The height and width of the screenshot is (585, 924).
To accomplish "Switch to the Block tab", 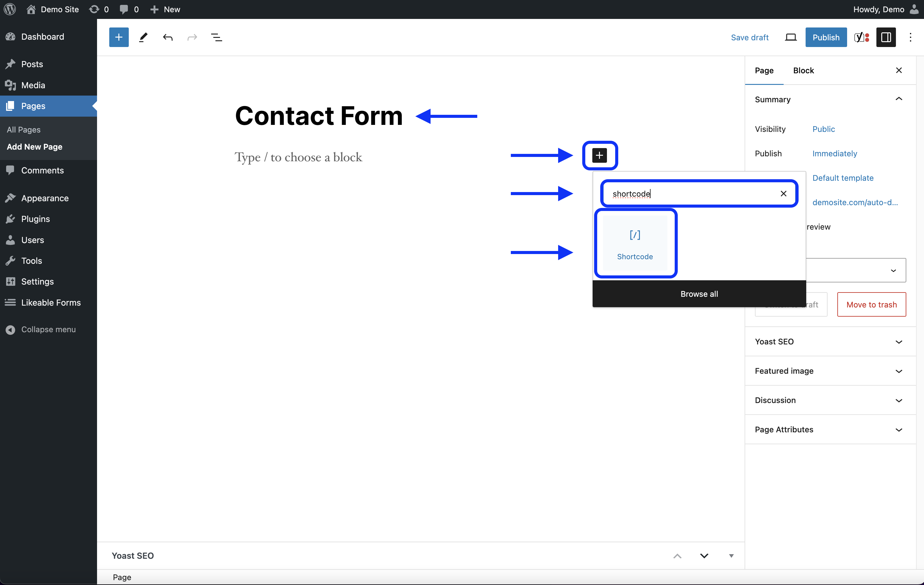I will [x=803, y=70].
